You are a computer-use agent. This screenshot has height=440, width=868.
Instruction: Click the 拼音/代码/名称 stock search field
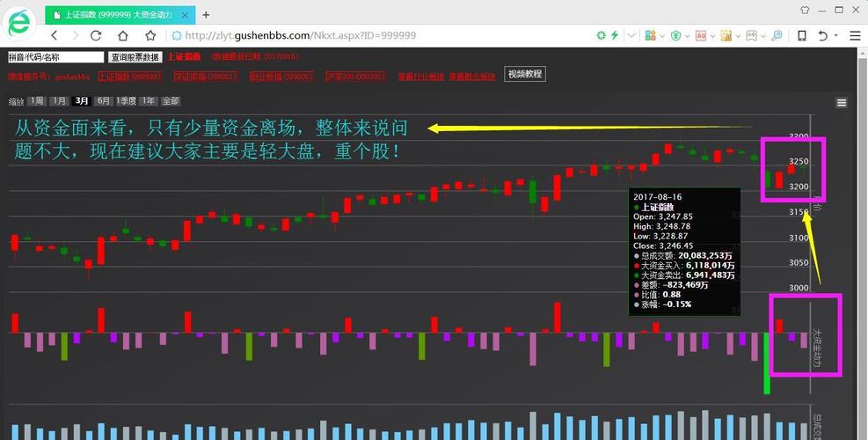[56, 57]
